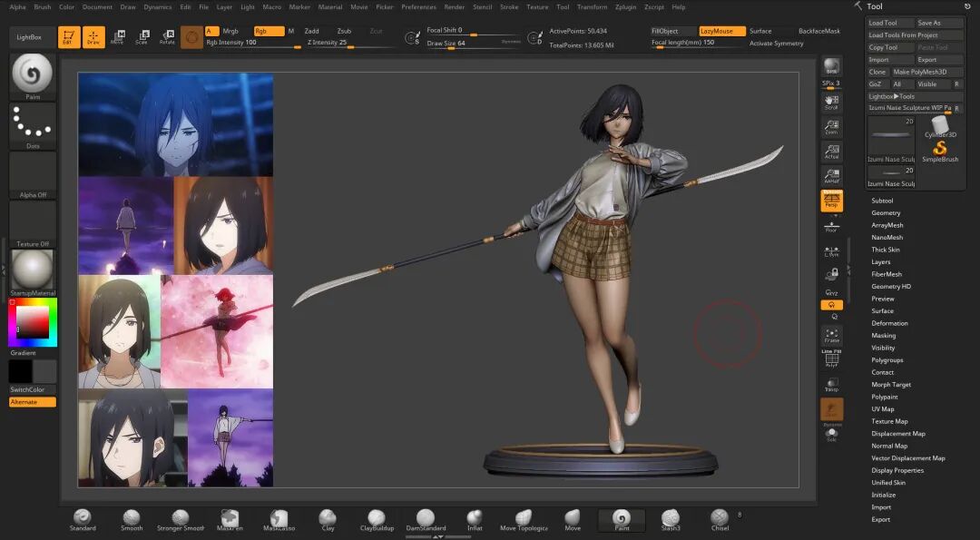Screen dimensions: 980x540
Task: Select the Clay brush
Action: tap(328, 520)
